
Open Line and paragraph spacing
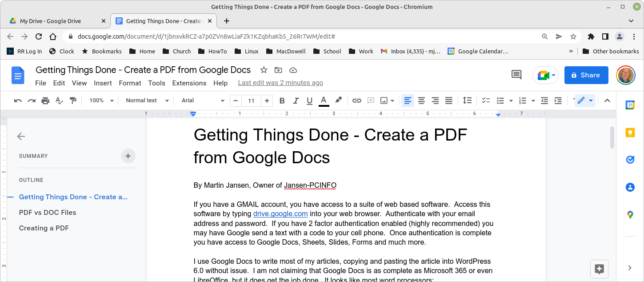tap(467, 101)
